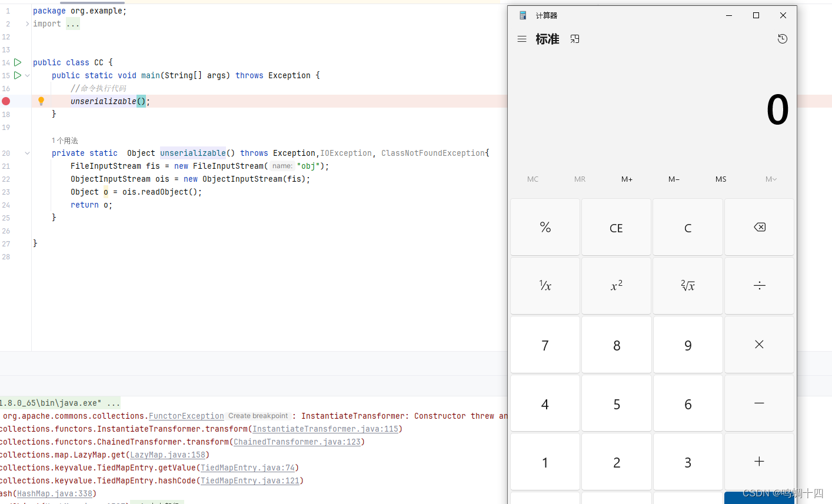Click the reciprocal 1/x key
The height and width of the screenshot is (504, 832).
(x=545, y=286)
